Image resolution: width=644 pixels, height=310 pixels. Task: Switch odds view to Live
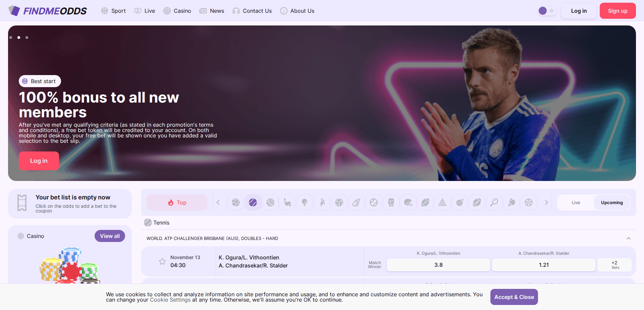(576, 202)
